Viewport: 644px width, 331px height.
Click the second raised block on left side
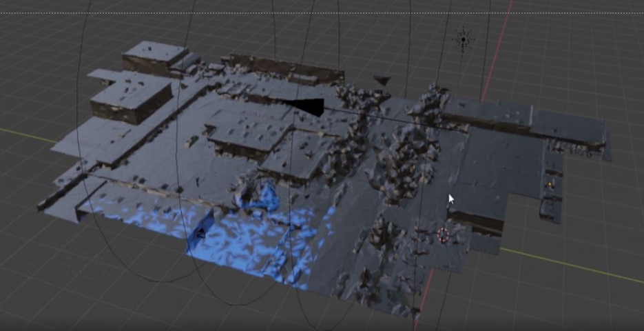point(129,99)
